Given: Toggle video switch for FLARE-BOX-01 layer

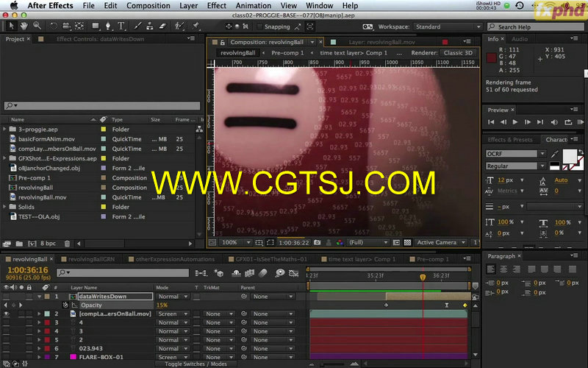Looking at the screenshot, I should pyautogui.click(x=7, y=357).
